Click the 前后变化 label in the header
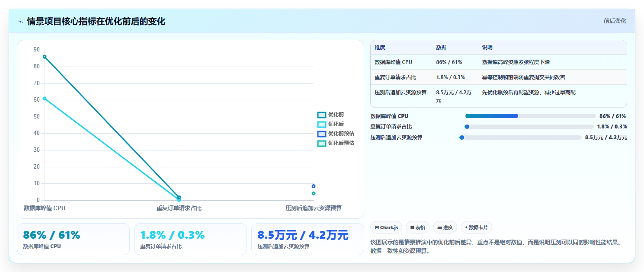 615,21
